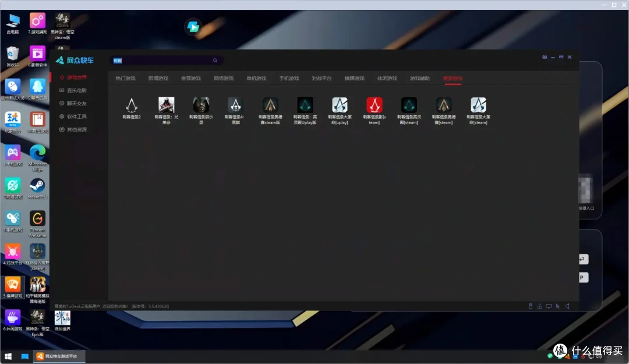Viewport: 629px width, 364px height.
Task: Click the lock status icon in the bottom bar
Action: pyautogui.click(x=539, y=306)
